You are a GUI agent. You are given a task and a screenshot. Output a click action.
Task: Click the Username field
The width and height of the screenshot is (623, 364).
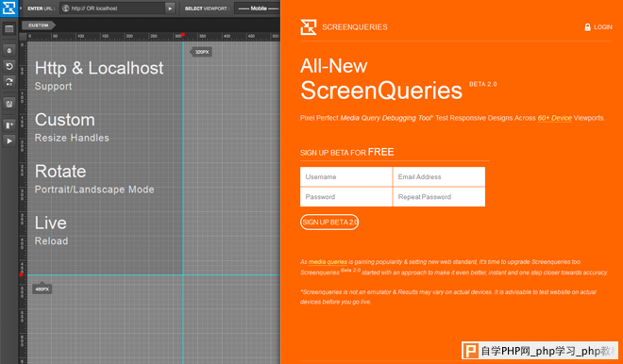point(346,176)
